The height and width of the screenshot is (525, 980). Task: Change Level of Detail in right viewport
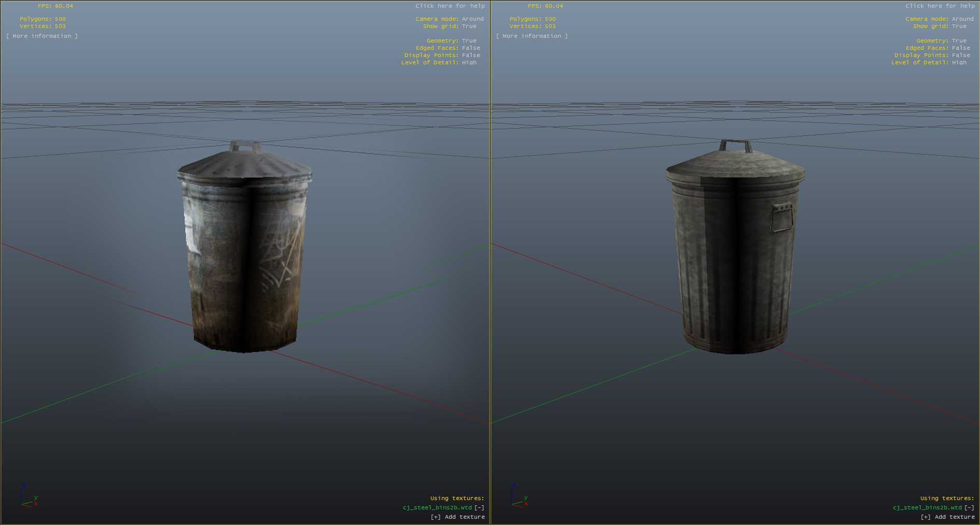coord(959,63)
